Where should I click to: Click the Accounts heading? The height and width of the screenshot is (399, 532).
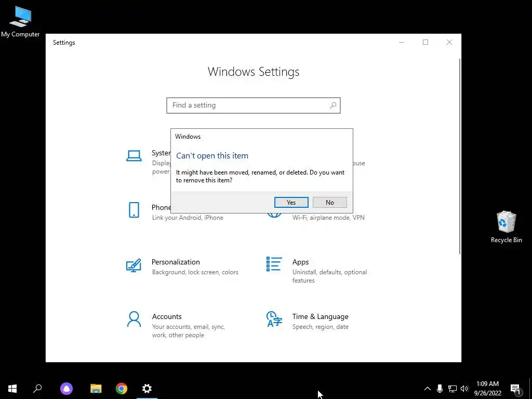(x=167, y=316)
